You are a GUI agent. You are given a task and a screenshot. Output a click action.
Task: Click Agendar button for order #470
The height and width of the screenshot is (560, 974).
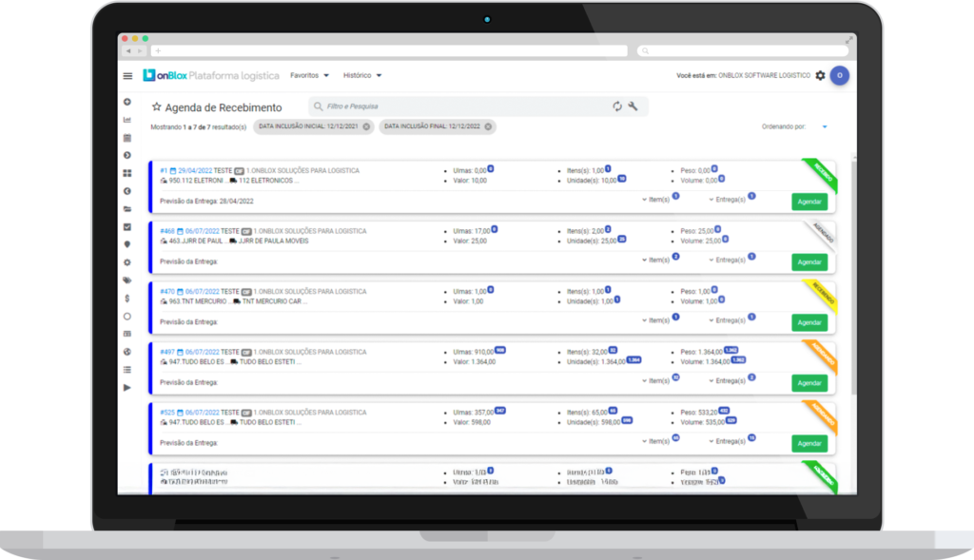click(x=808, y=322)
